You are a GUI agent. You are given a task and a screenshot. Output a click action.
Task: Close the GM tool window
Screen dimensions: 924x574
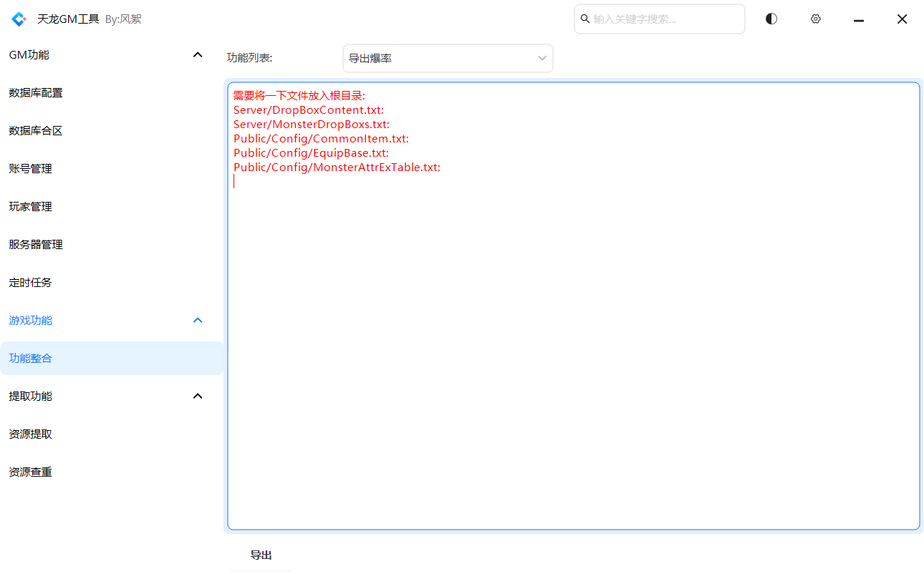click(x=903, y=19)
